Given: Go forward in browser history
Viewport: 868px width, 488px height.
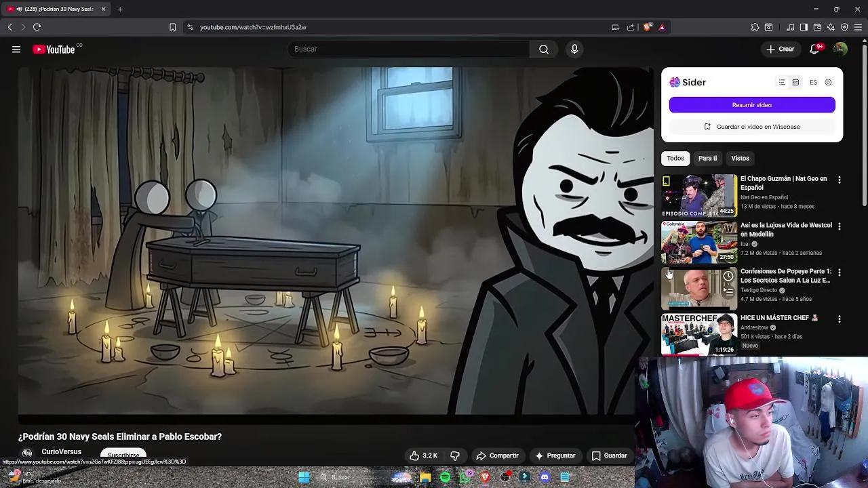Looking at the screenshot, I should 23,27.
